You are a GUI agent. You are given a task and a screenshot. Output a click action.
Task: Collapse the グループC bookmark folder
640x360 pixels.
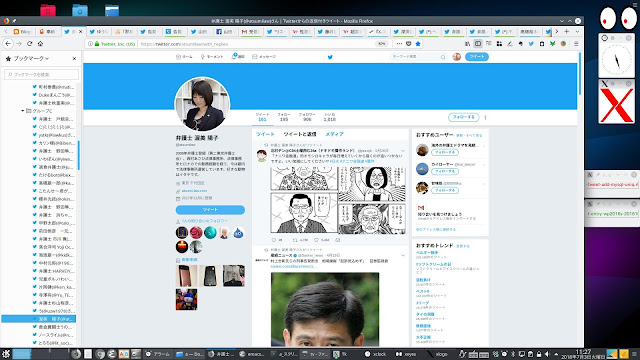tap(22, 111)
